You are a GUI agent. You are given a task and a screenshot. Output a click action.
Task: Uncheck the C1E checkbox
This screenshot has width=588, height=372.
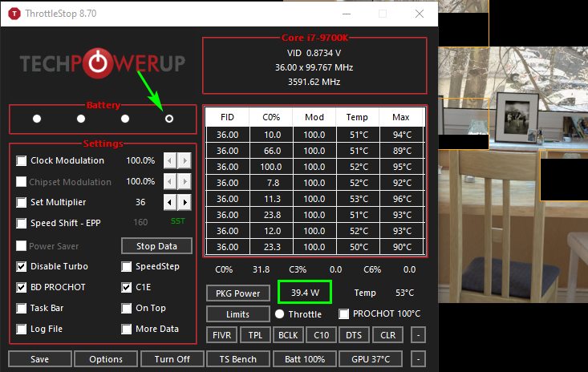tap(127, 287)
